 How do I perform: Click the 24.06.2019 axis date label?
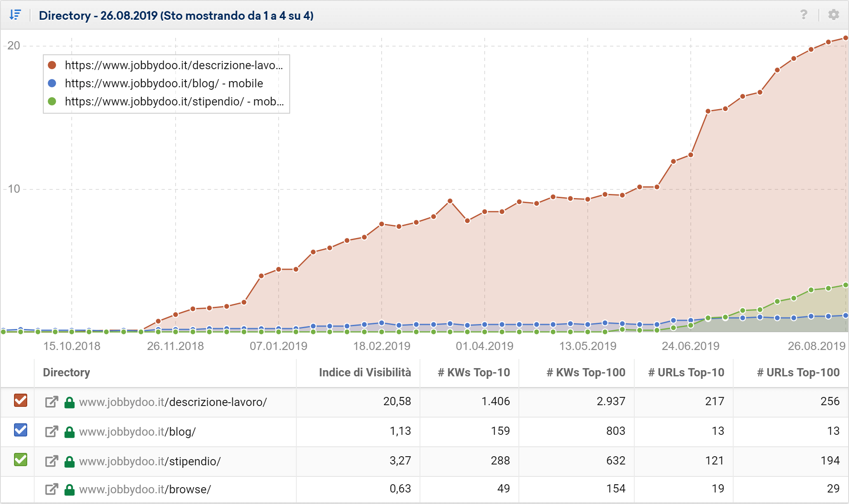[691, 346]
